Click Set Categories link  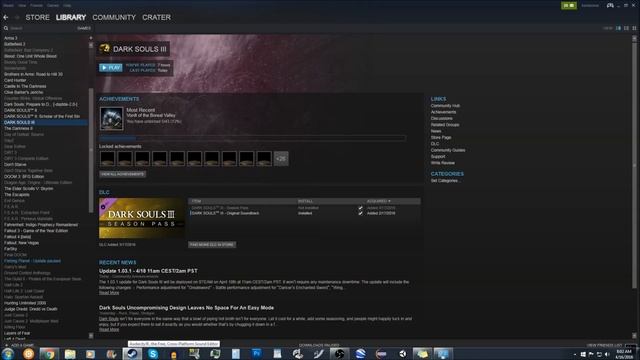[x=444, y=181]
